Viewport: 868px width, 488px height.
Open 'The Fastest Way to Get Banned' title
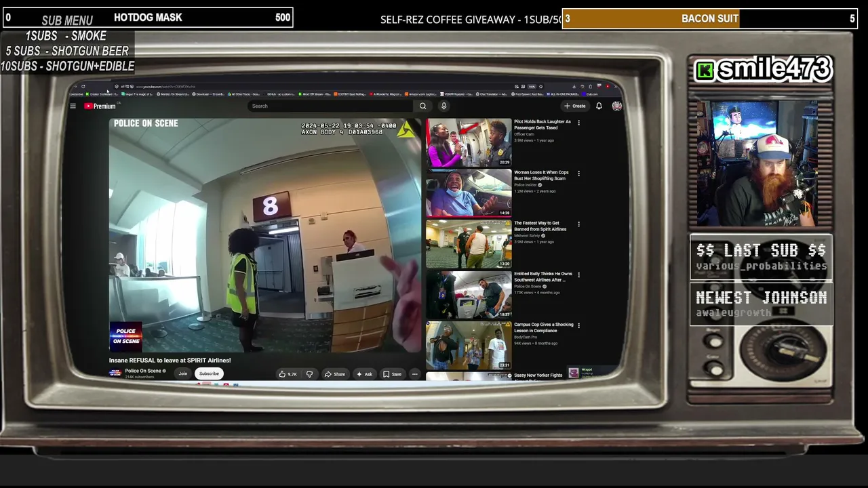(x=541, y=226)
